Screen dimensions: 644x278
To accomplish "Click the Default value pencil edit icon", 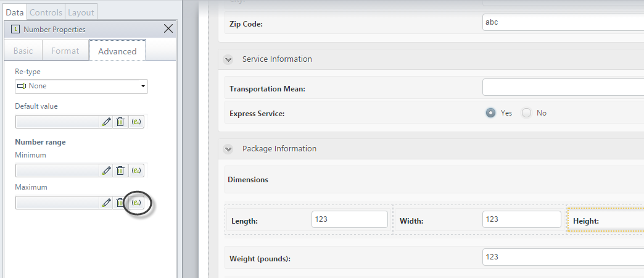I will pos(106,122).
